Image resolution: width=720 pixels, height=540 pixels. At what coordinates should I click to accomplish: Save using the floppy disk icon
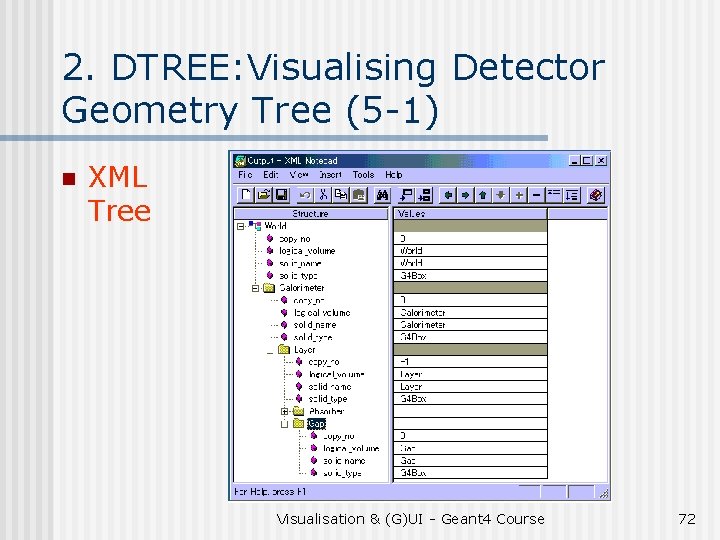pos(281,195)
